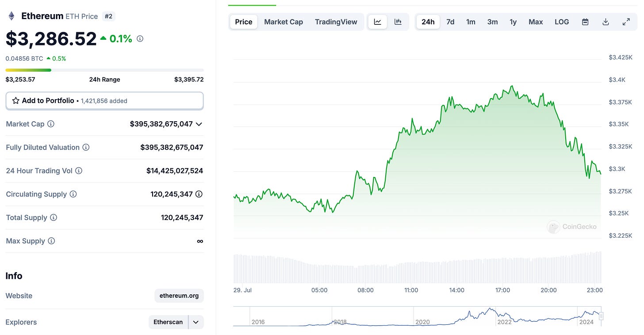Switch to the line chart view icon
This screenshot has height=335, width=644.
[x=378, y=22]
